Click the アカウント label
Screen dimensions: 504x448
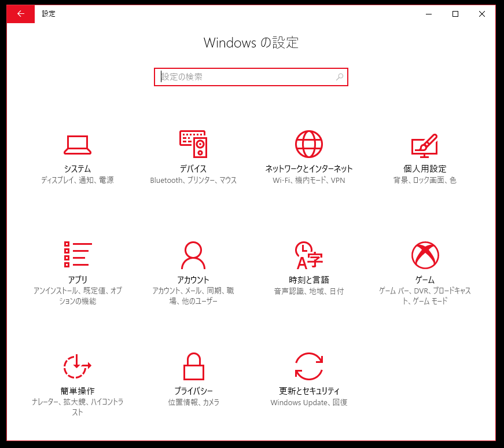coord(193,280)
